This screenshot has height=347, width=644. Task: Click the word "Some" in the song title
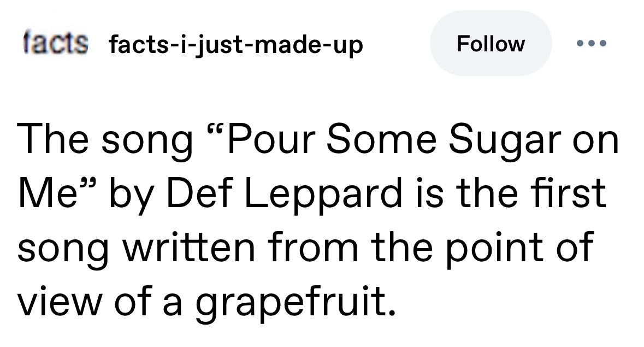[383, 139]
